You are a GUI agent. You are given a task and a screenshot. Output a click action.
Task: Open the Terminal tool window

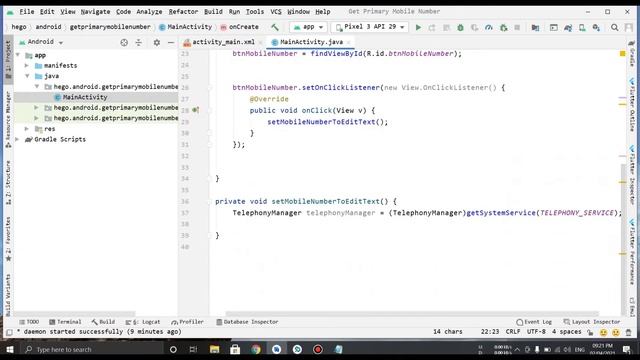[x=65, y=322]
